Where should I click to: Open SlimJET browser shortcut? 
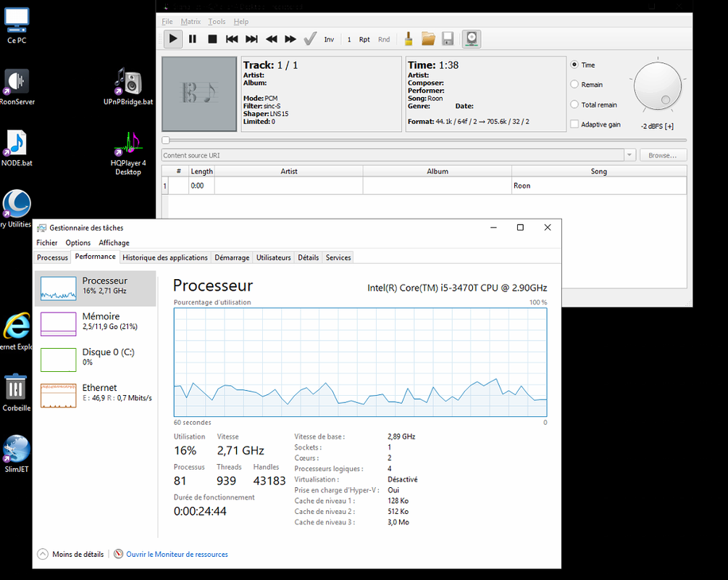point(17,454)
